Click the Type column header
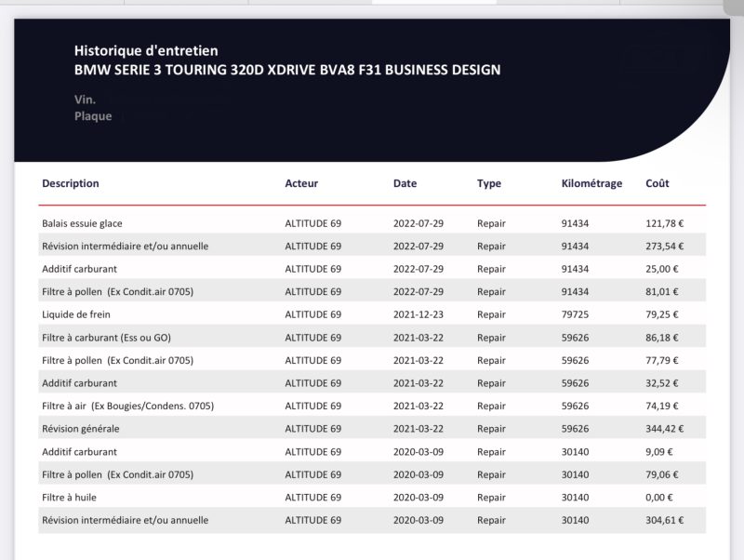Image resolution: width=744 pixels, height=560 pixels. tap(489, 183)
